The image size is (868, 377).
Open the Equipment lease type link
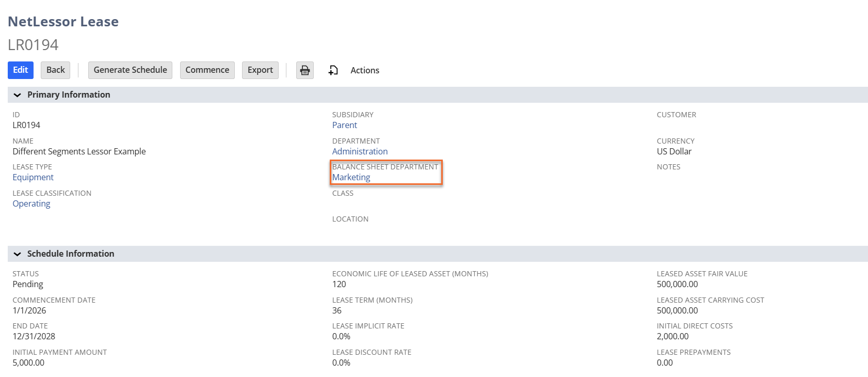(x=33, y=178)
